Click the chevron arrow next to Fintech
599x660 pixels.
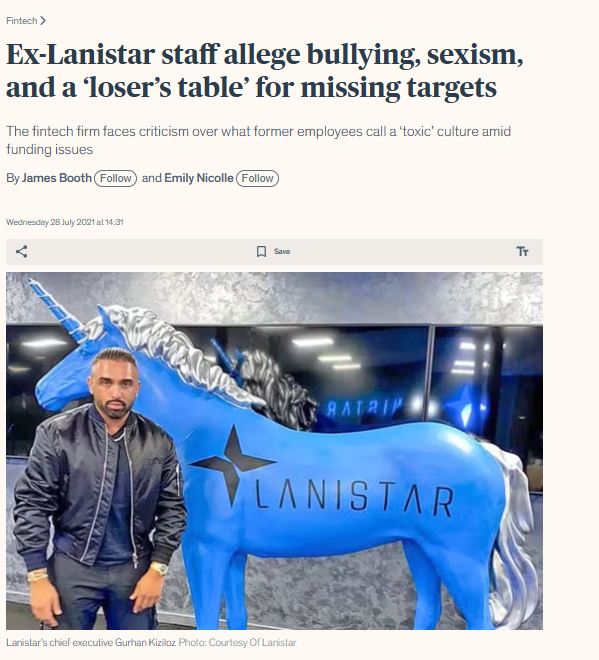(x=43, y=21)
